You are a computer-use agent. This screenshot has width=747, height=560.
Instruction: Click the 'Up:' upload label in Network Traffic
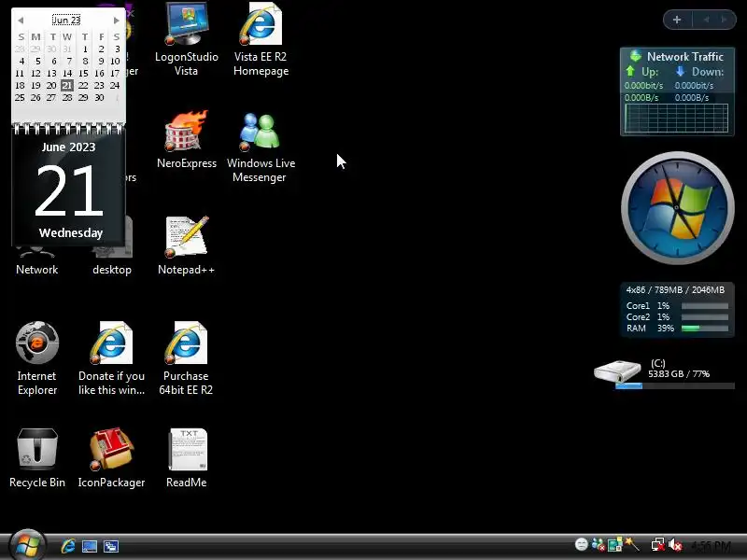[650, 72]
